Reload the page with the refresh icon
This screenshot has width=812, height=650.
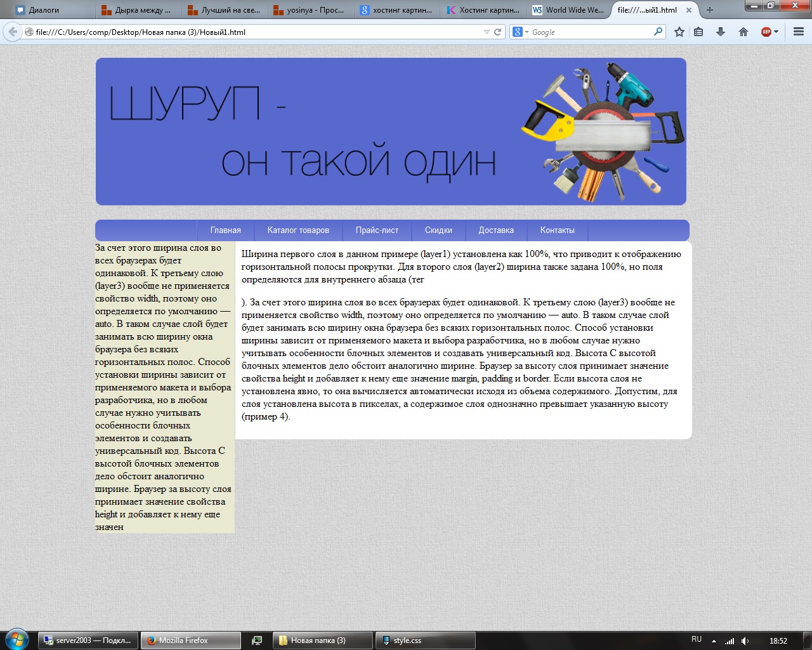click(498, 32)
